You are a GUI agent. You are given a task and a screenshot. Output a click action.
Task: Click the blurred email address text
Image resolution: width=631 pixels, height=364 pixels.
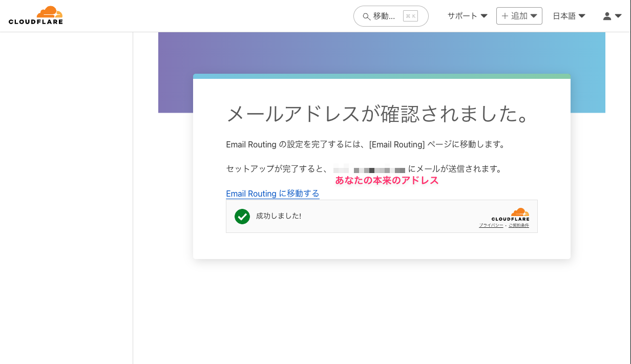point(370,169)
